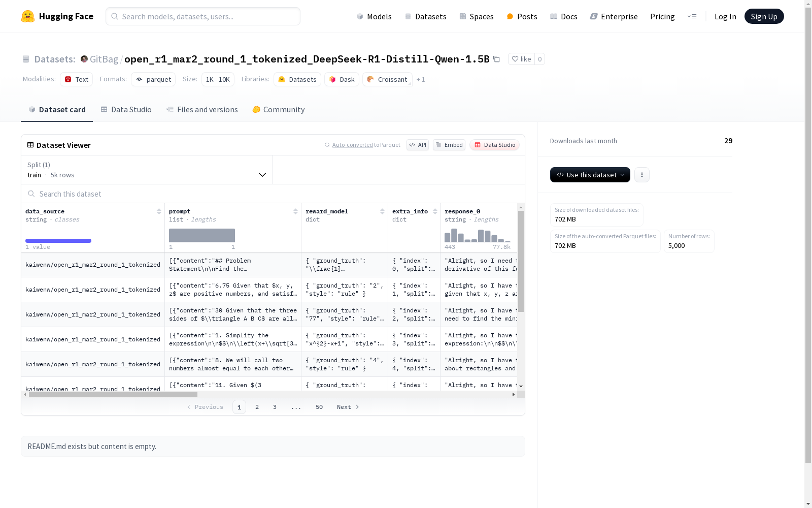Switch to the Dataset card tab
The image size is (812, 508).
57,110
